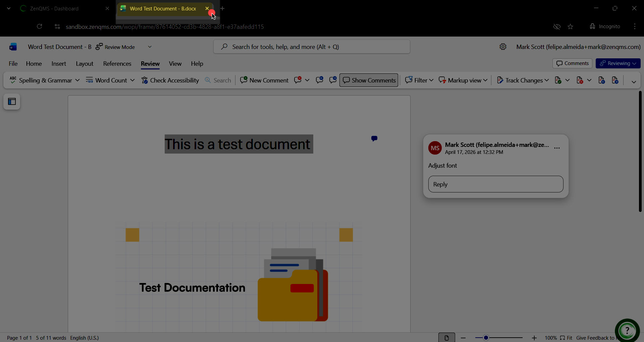Viewport: 644px width, 342px height.
Task: Switch to the Insert tab
Action: (x=59, y=63)
